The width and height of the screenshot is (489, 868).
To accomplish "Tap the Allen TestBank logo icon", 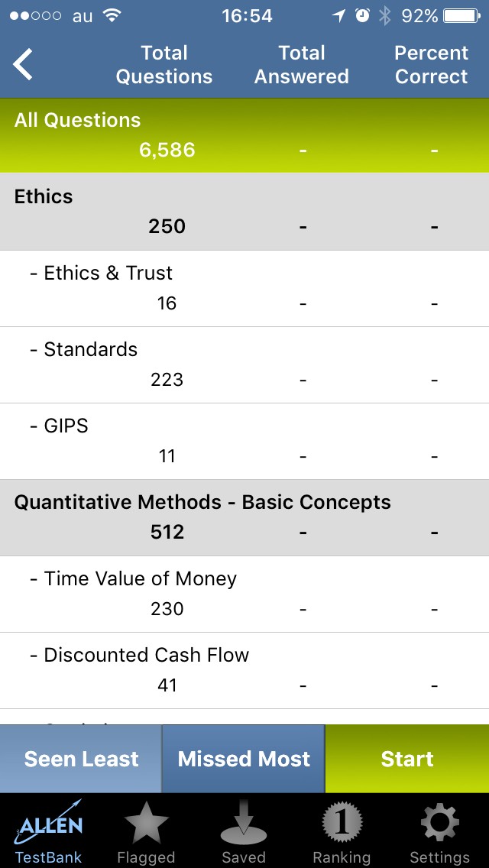I will pos(49,825).
